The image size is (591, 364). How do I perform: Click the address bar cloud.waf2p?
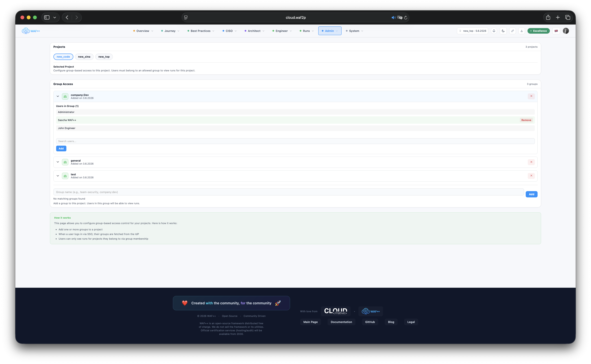point(295,17)
